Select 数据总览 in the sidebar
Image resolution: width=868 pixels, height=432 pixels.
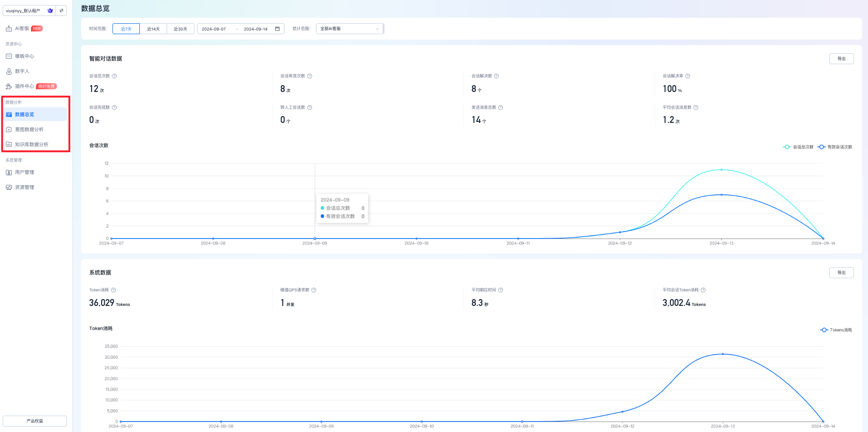click(36, 114)
